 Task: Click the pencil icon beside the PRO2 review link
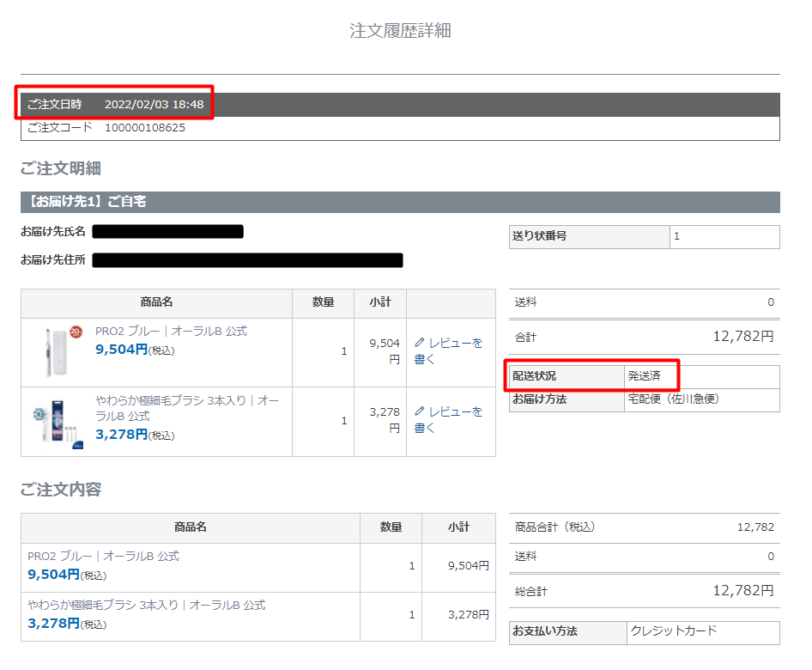point(419,343)
